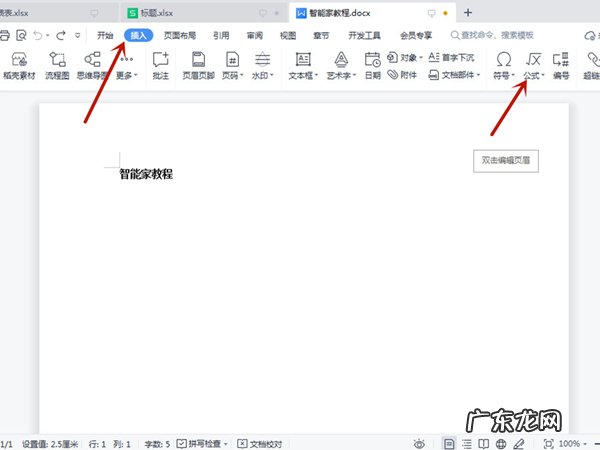Screen dimensions: 600x450
Task: Expand the 符号 dropdown arrow
Action: click(513, 75)
